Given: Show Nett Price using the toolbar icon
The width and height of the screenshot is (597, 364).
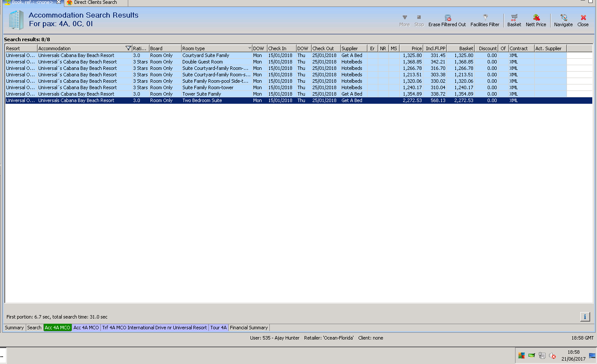Looking at the screenshot, I should coord(536,18).
